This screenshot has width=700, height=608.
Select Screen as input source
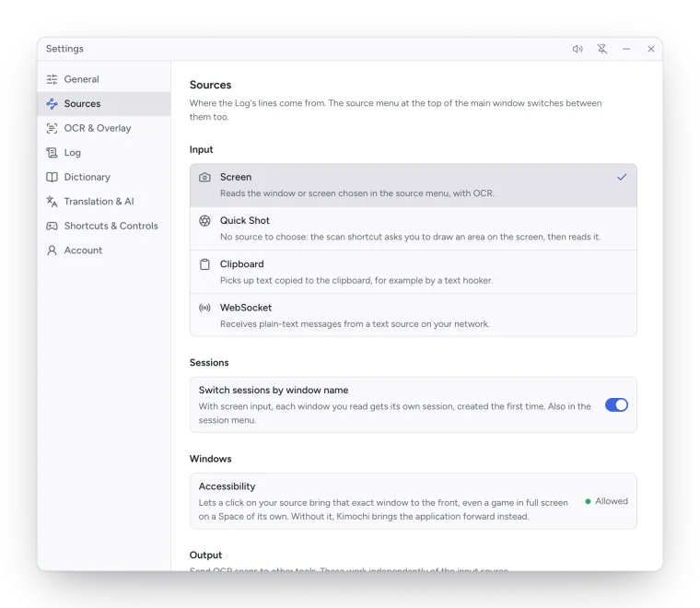(x=413, y=185)
